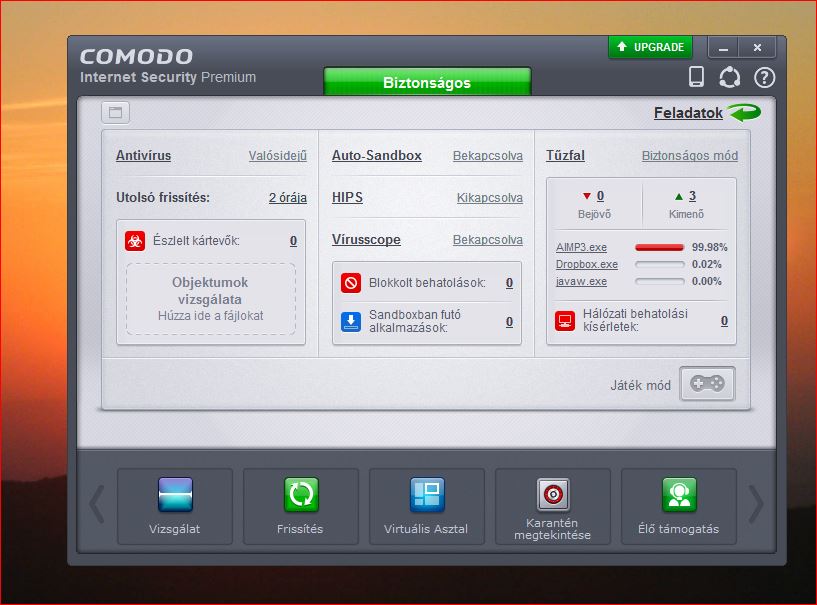Open Antivírus settings link
Viewport: 817px width, 605px height.
tap(143, 155)
